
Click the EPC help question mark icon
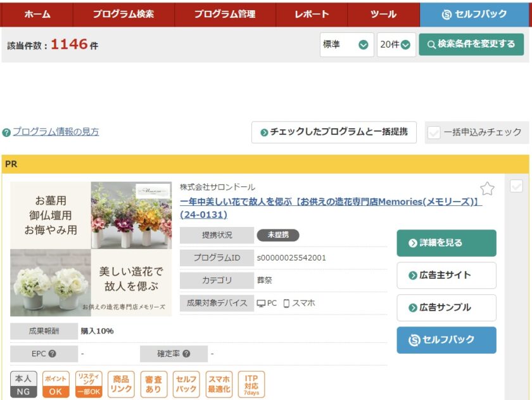point(52,354)
